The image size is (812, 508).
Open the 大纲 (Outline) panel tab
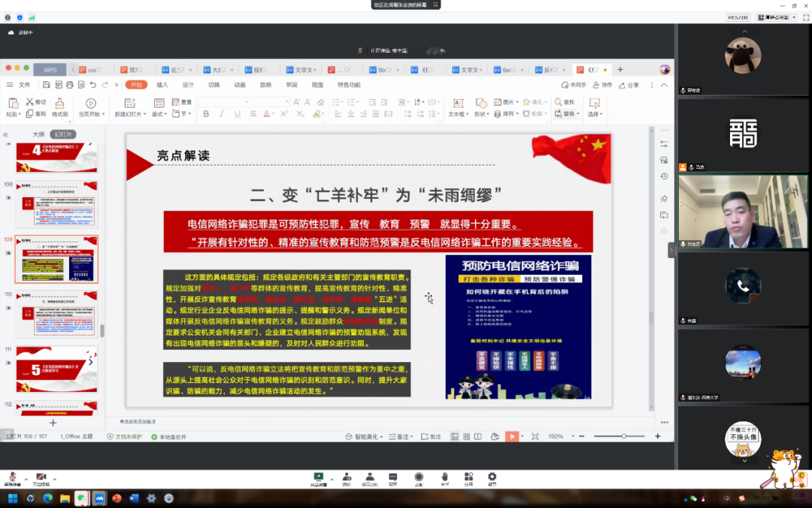(38, 134)
